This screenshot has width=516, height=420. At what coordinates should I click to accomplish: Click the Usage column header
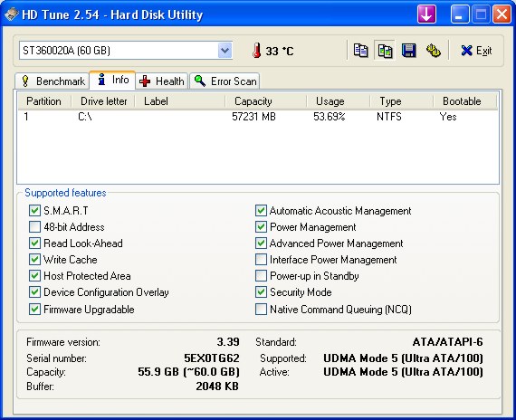339,101
